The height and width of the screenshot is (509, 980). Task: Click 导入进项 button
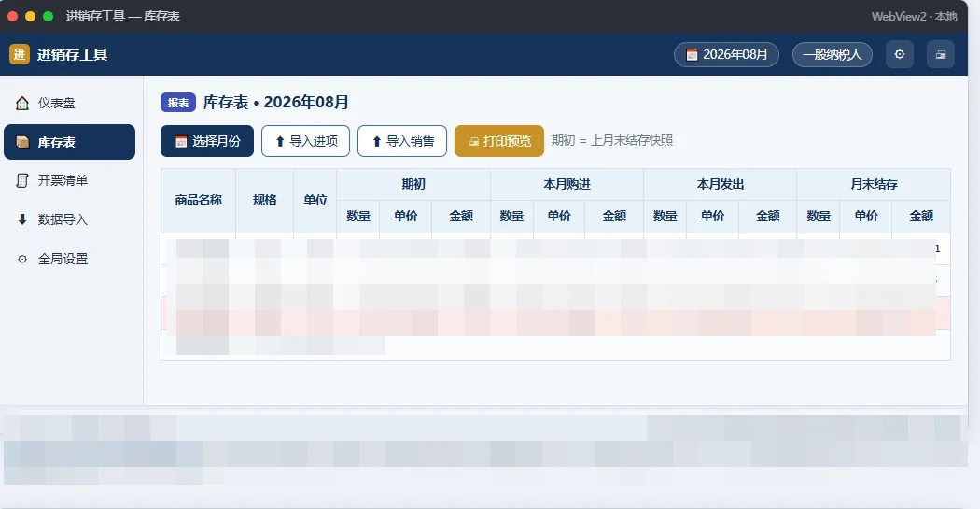305,141
